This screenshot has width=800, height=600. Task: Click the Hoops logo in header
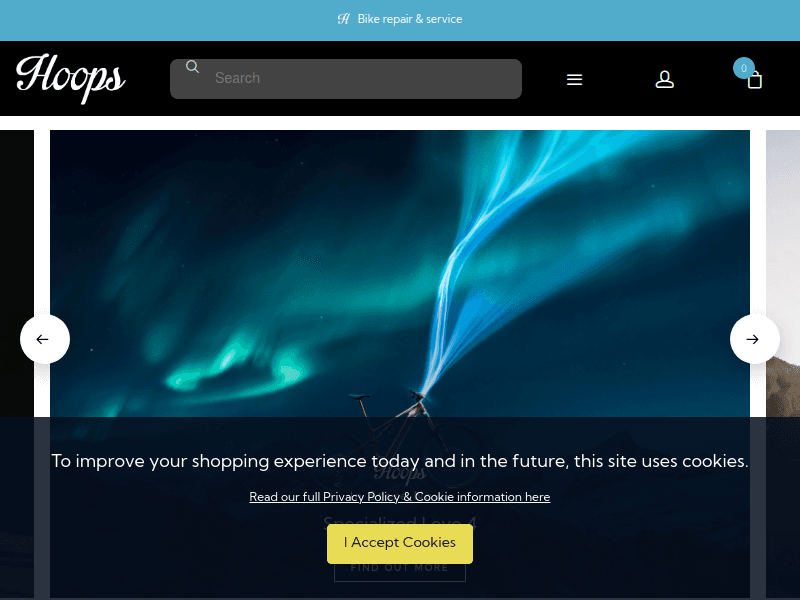(x=70, y=78)
